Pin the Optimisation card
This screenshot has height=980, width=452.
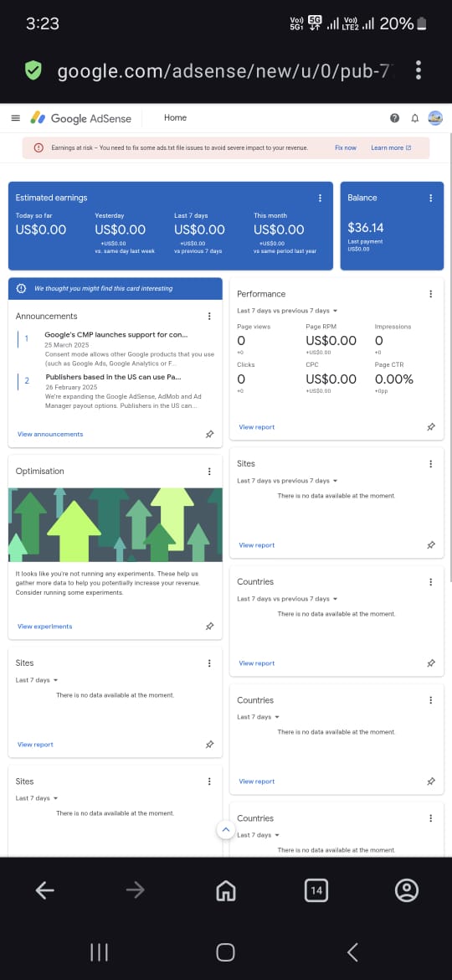tap(210, 627)
